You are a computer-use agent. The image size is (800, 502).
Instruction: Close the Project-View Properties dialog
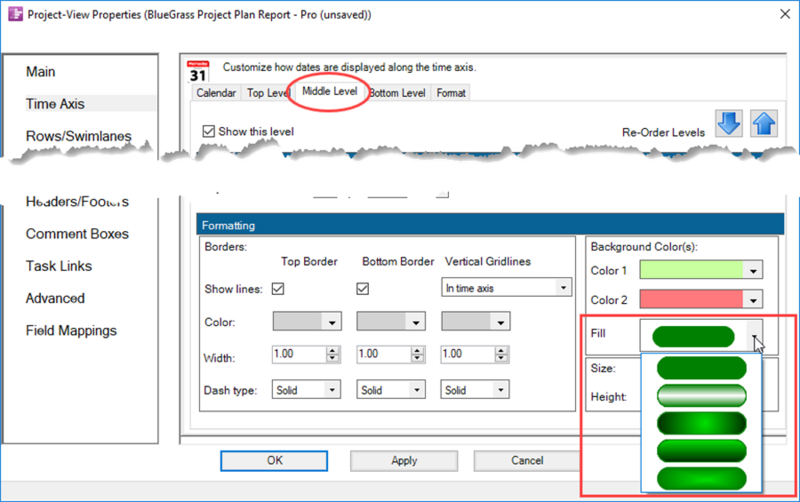tap(785, 14)
